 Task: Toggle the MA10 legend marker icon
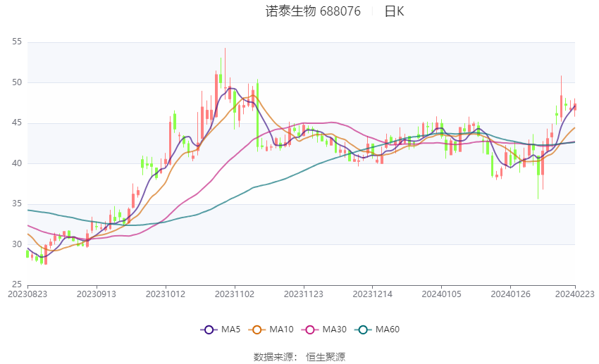pos(257,330)
